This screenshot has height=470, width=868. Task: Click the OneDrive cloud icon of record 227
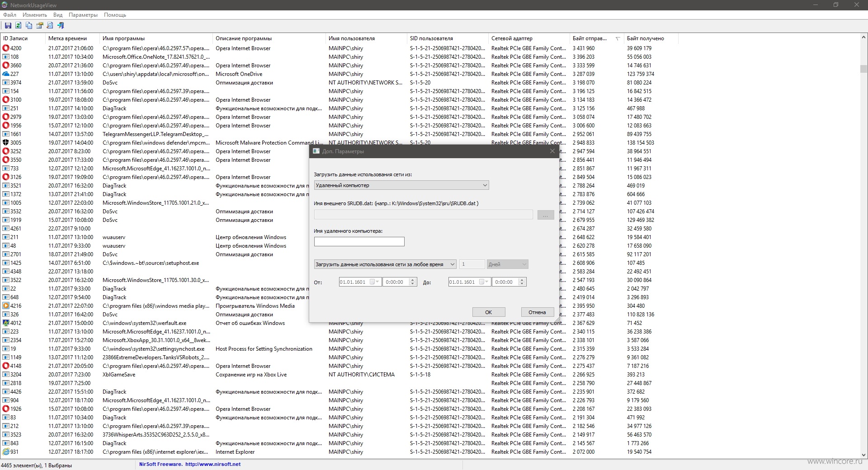[x=6, y=74]
